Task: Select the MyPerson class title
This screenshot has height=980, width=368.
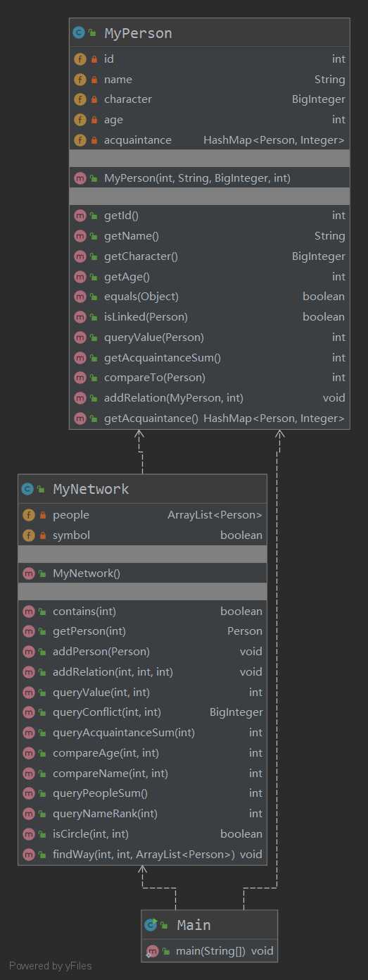Action: 138,32
